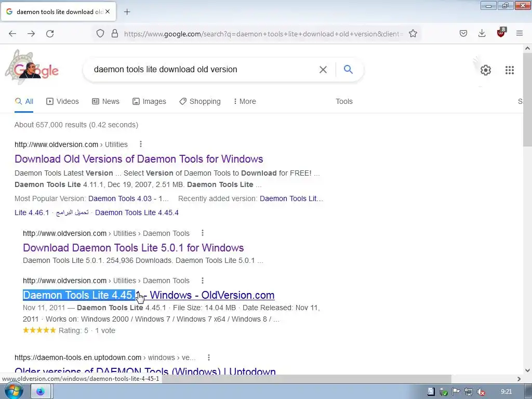Switch to the Images tab
The width and height of the screenshot is (532, 399).
point(149,101)
